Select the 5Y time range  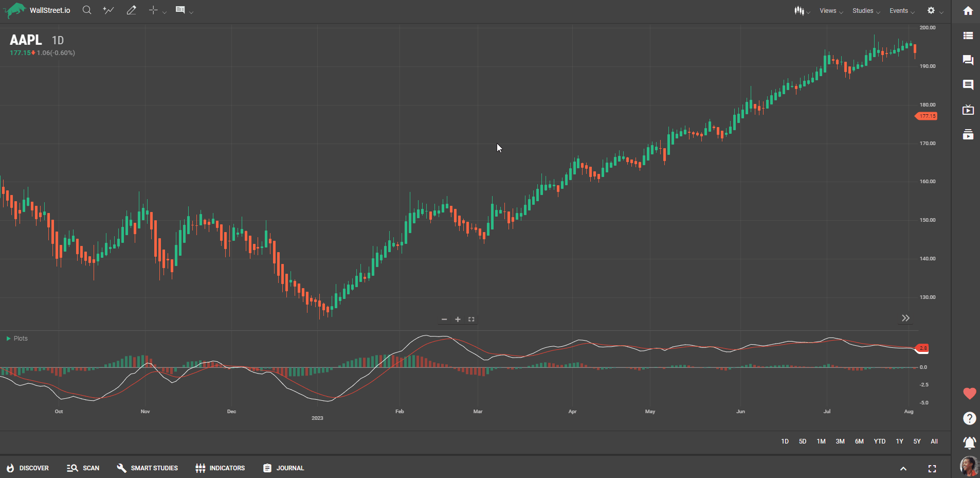[x=917, y=441]
